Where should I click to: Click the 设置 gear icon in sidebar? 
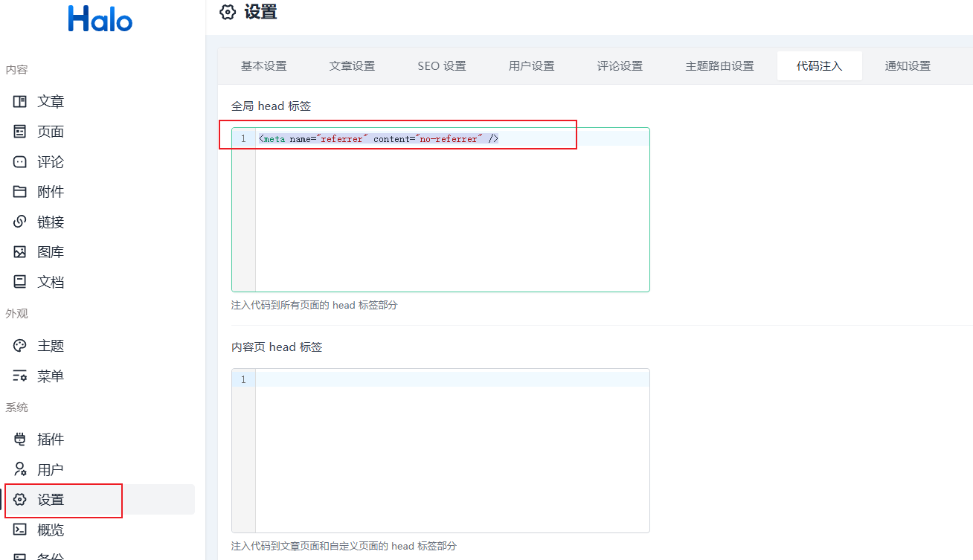pyautogui.click(x=20, y=500)
